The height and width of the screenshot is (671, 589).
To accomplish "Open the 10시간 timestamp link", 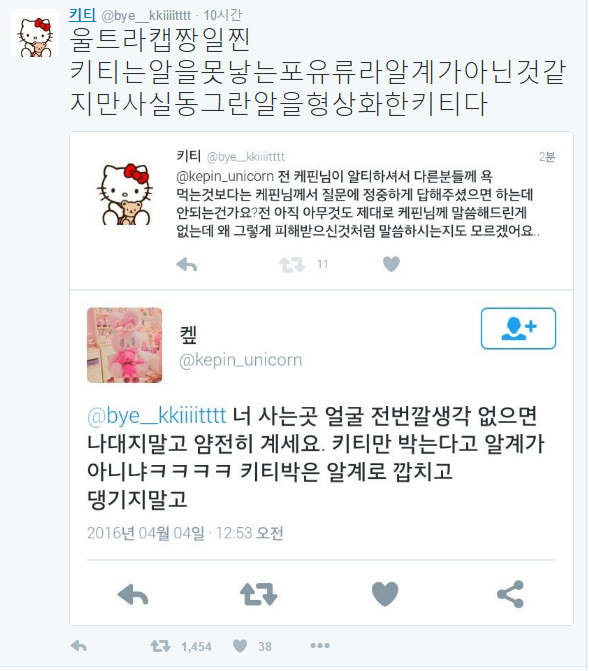I will pos(223,15).
